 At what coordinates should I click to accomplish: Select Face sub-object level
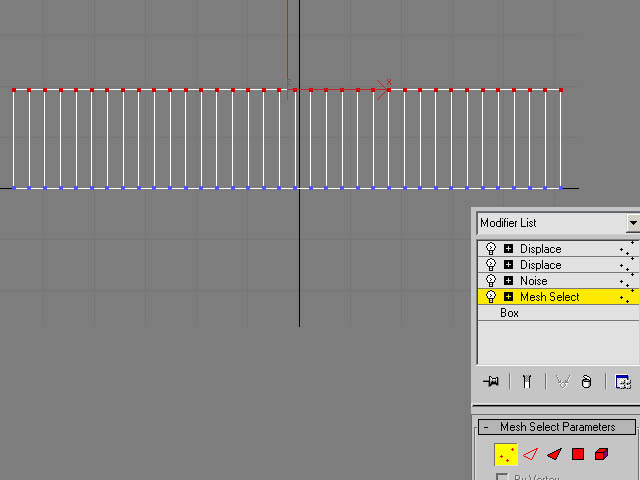[x=554, y=454]
